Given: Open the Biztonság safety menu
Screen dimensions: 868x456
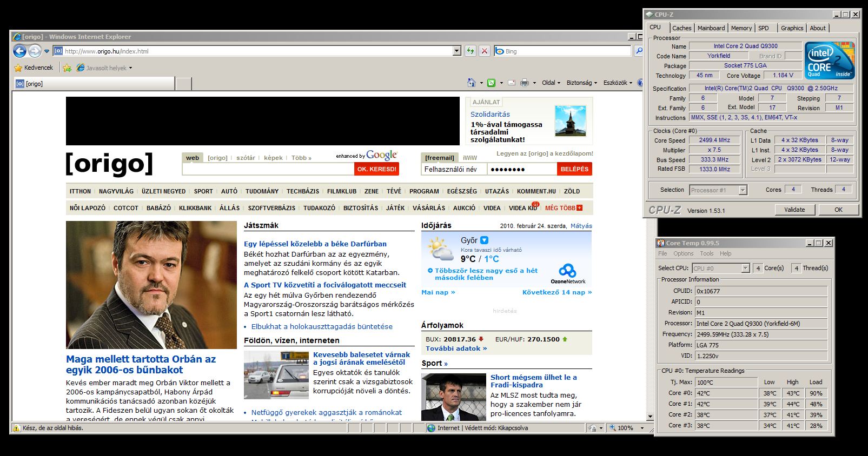Looking at the screenshot, I should click(581, 83).
